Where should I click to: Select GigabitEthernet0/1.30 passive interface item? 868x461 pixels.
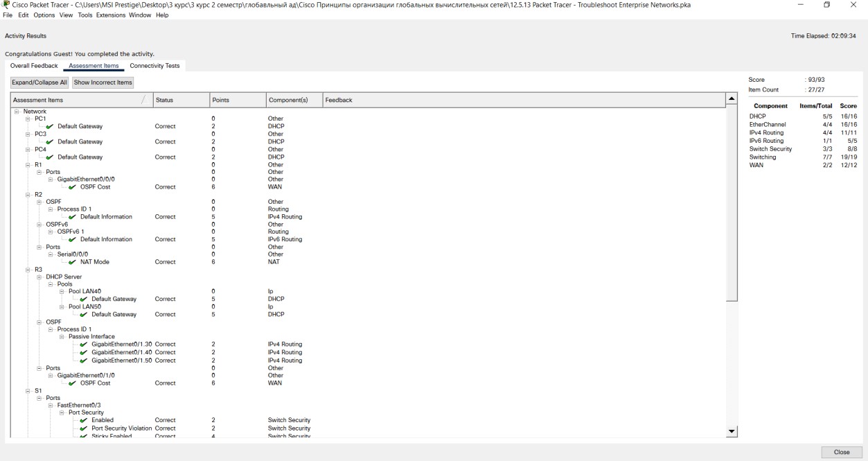click(x=121, y=345)
